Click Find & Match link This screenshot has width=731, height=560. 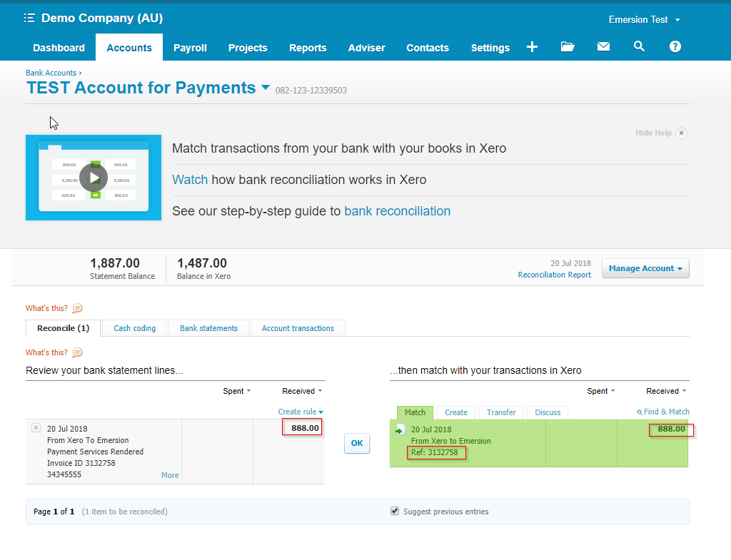[663, 412]
